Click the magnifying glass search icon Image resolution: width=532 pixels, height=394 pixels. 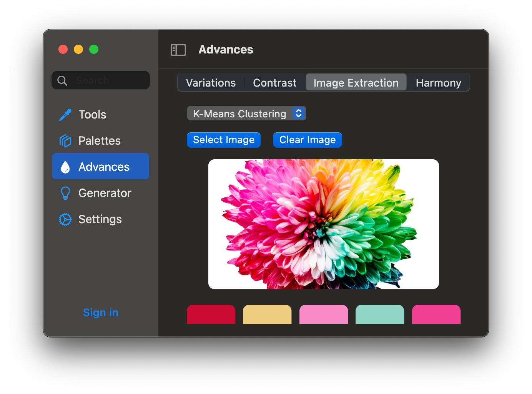click(62, 80)
